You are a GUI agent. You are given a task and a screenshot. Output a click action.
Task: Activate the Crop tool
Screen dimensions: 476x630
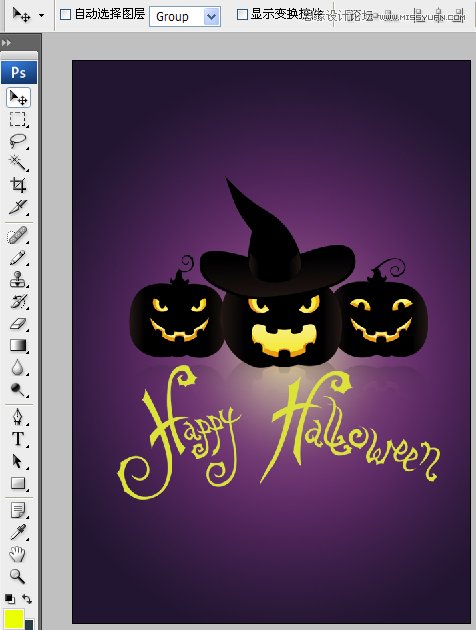pos(18,185)
